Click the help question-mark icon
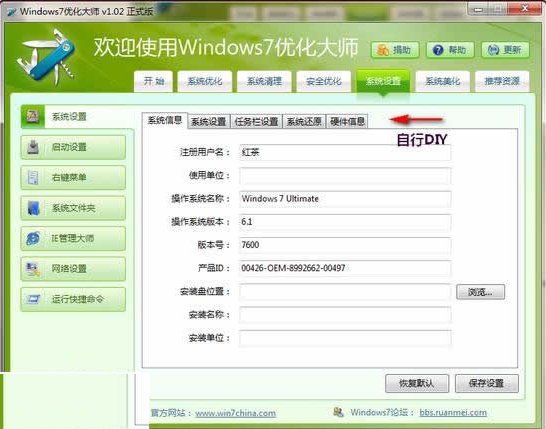The image size is (546, 429). point(438,50)
